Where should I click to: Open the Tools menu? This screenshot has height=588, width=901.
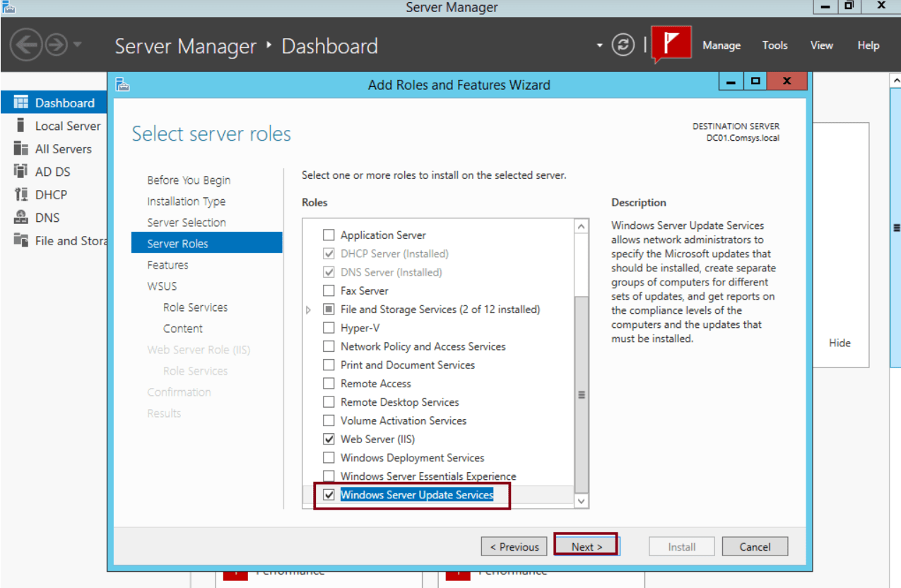click(775, 45)
